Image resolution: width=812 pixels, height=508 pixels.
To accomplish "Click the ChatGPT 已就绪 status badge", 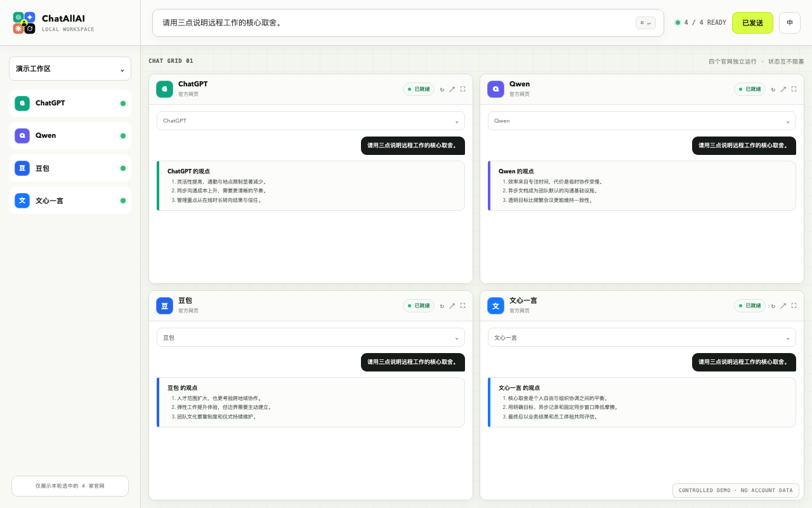I will point(419,90).
